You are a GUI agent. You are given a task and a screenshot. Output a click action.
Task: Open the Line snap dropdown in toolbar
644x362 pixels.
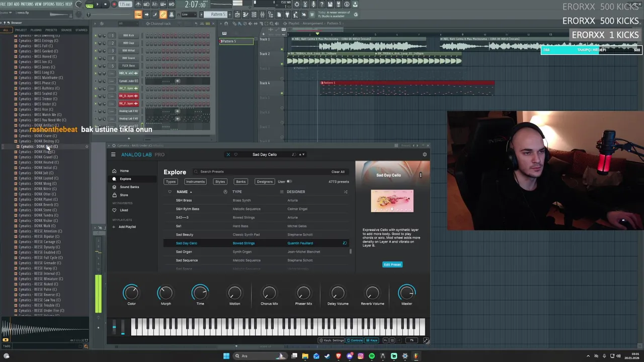tap(190, 15)
